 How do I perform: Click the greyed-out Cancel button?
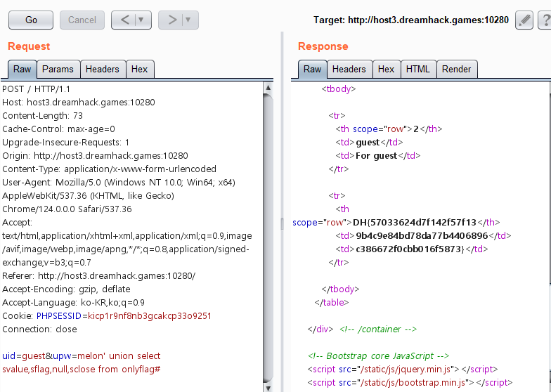click(82, 20)
